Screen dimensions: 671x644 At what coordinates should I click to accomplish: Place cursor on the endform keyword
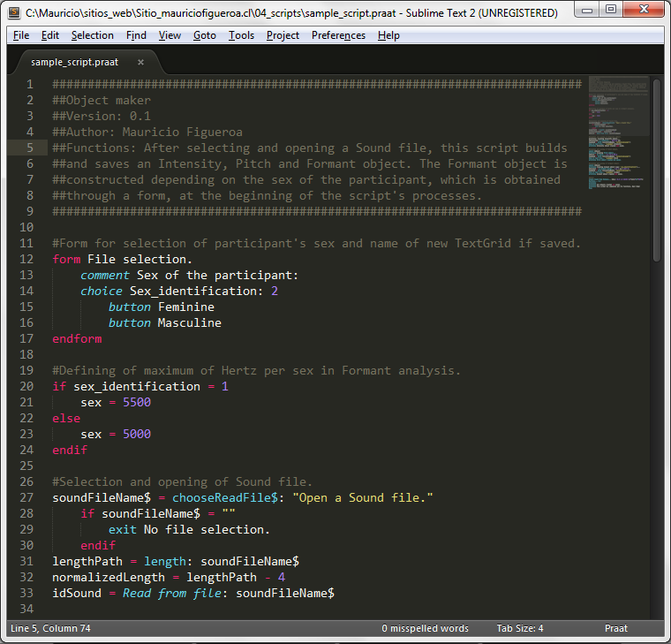(x=77, y=338)
